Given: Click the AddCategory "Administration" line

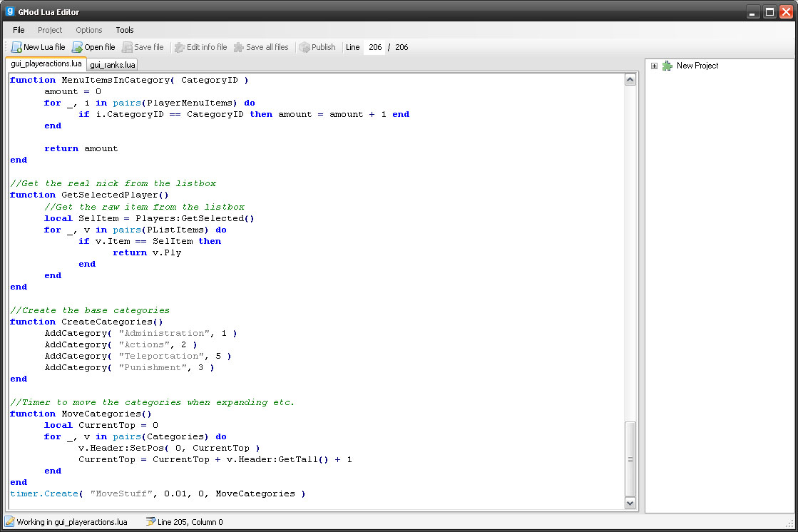Looking at the screenshot, I should 141,334.
